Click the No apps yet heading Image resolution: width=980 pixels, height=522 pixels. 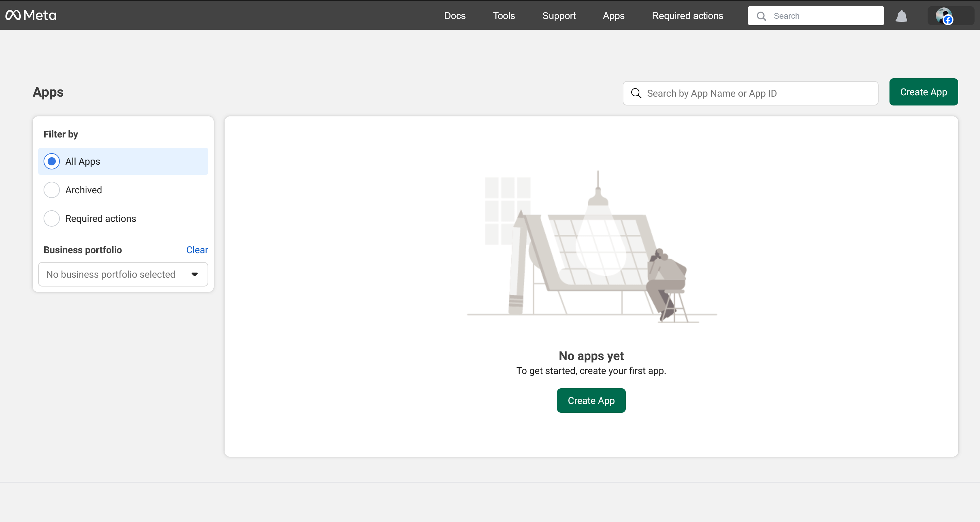click(591, 356)
